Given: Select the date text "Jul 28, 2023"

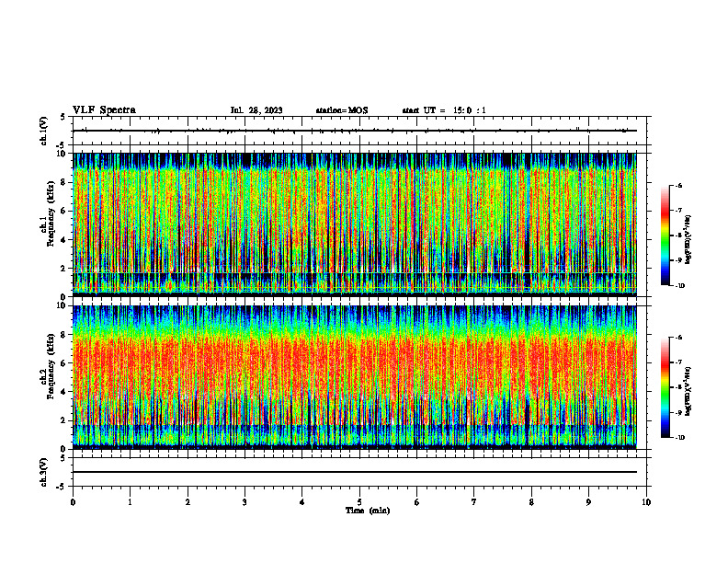Looking at the screenshot, I should coord(256,110).
